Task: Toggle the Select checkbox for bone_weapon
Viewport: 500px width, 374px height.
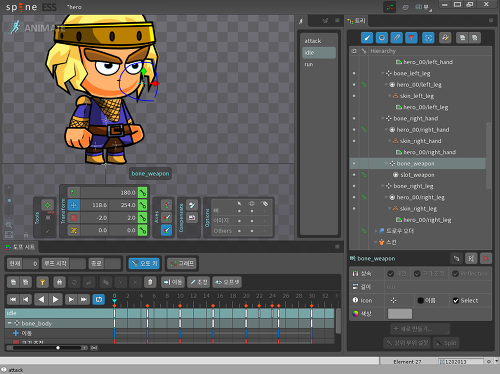Action: [x=456, y=301]
